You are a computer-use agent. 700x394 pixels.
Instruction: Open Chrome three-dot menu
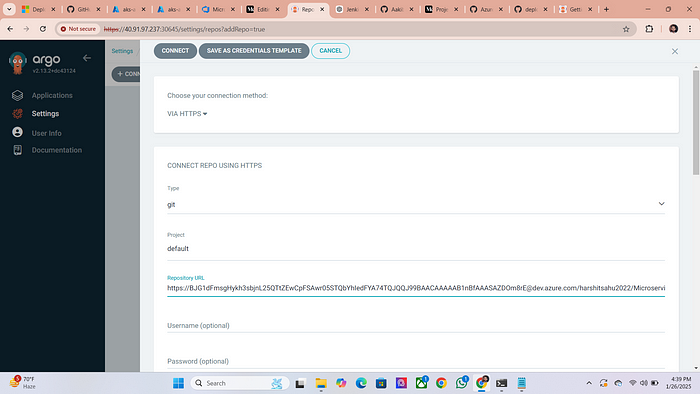(690, 29)
